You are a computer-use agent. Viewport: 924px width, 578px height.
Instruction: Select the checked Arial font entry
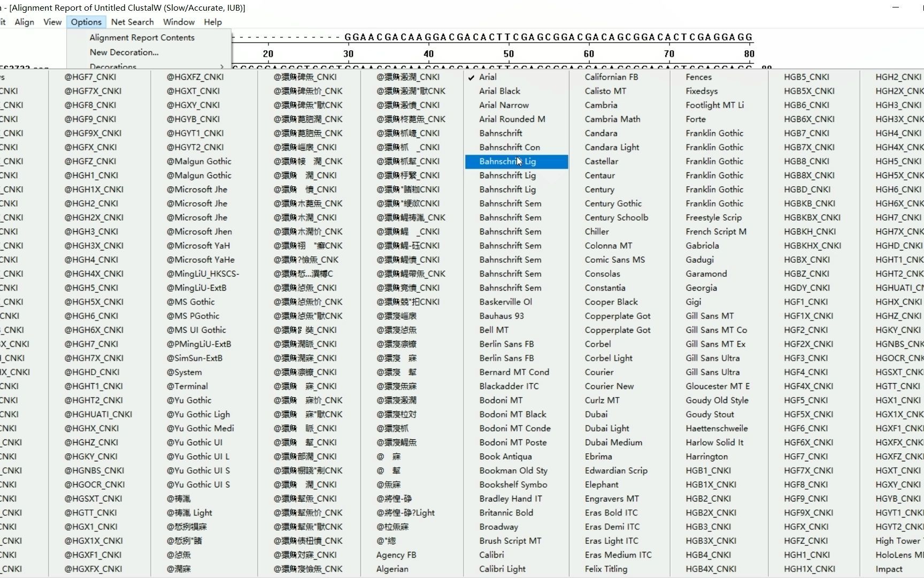click(488, 77)
